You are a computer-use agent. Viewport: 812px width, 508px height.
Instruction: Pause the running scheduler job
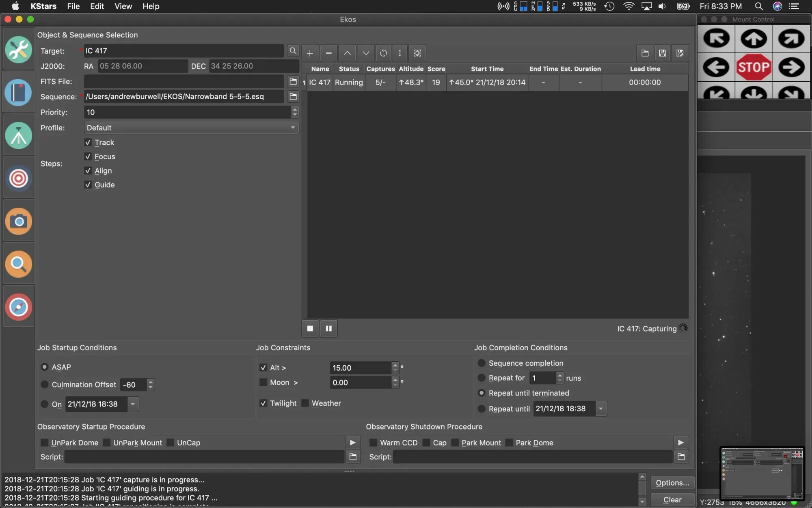click(328, 328)
